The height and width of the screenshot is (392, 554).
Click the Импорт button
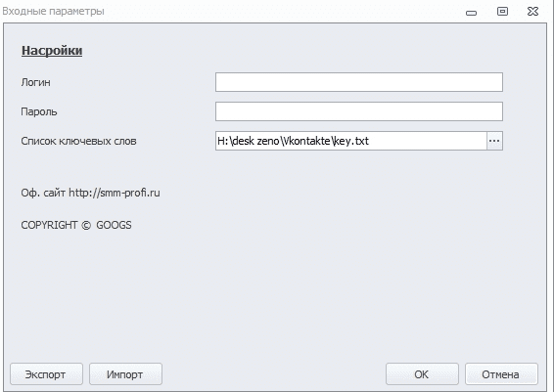(125, 374)
